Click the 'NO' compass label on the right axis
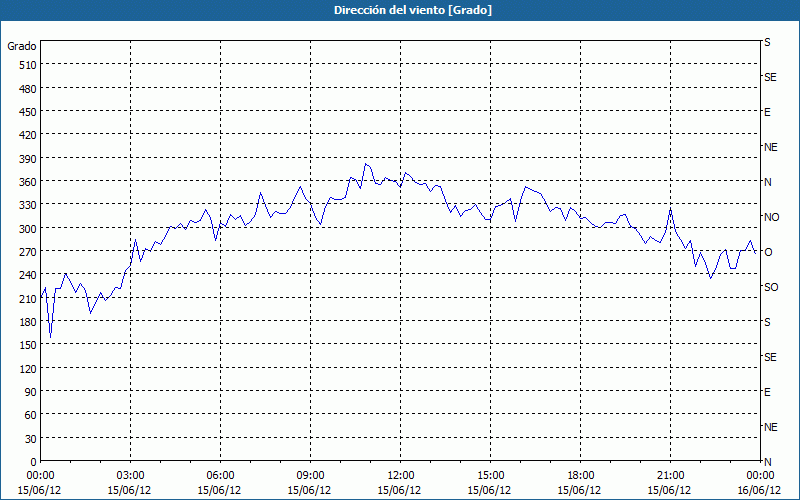 point(771,217)
